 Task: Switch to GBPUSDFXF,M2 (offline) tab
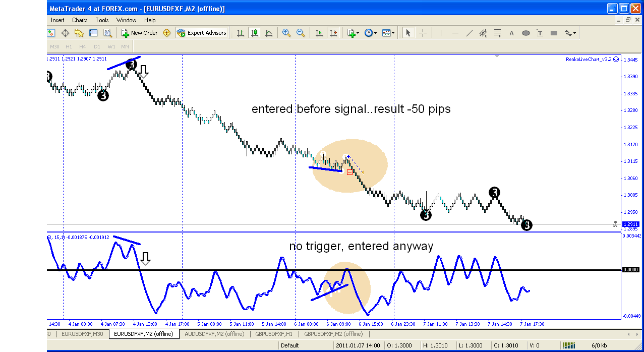tap(333, 334)
